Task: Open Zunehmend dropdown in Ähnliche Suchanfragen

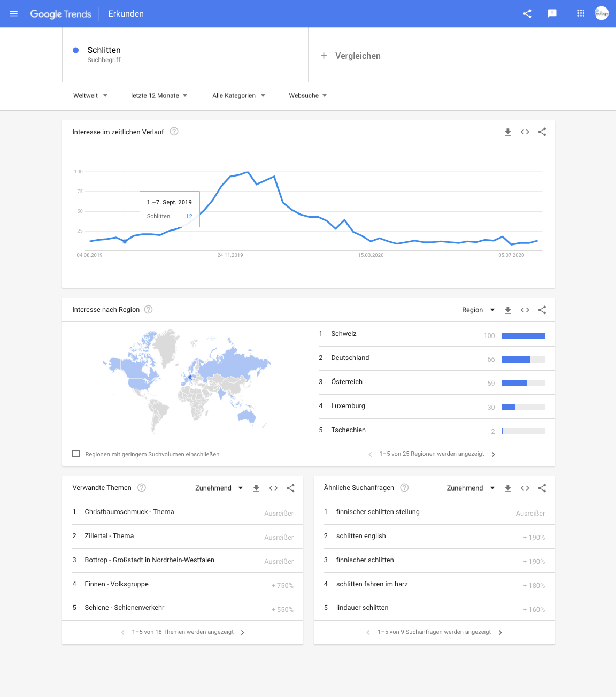Action: point(471,488)
